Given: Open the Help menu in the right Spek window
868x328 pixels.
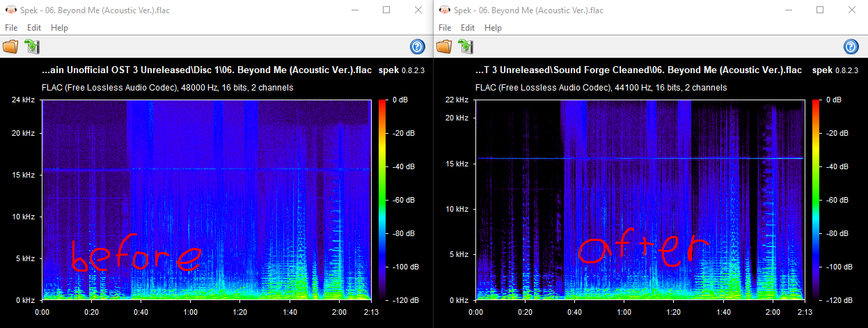Looking at the screenshot, I should 493,28.
